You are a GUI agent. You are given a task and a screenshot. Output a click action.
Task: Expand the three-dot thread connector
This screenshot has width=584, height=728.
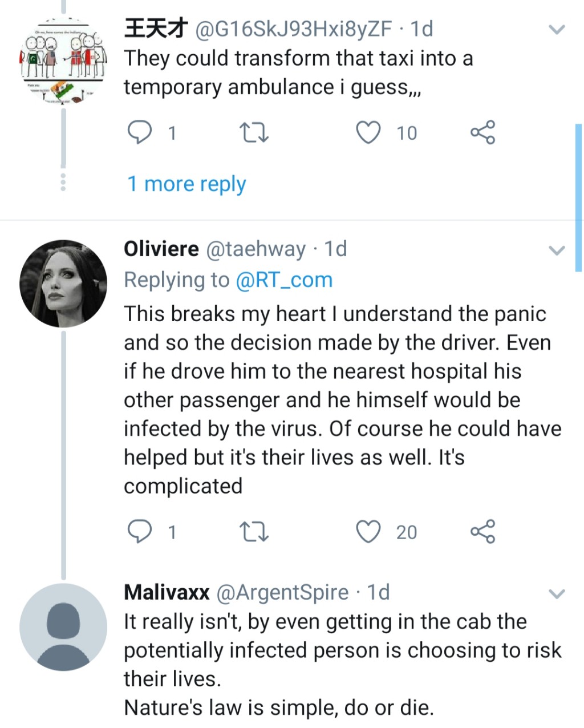[63, 181]
